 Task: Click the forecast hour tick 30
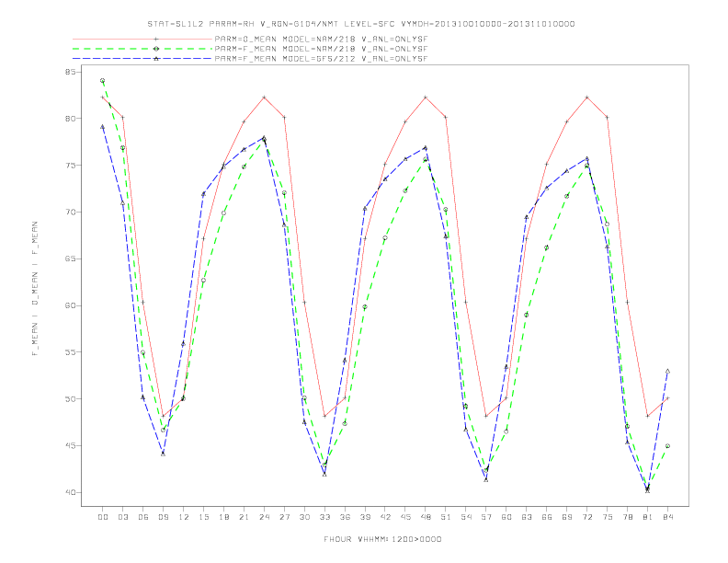coord(304,517)
